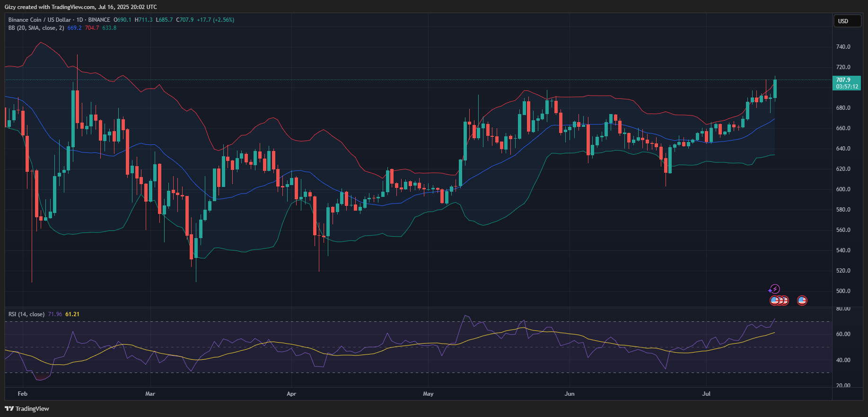Click the purple RSI value 71.96
The image size is (868, 417).
(55, 314)
